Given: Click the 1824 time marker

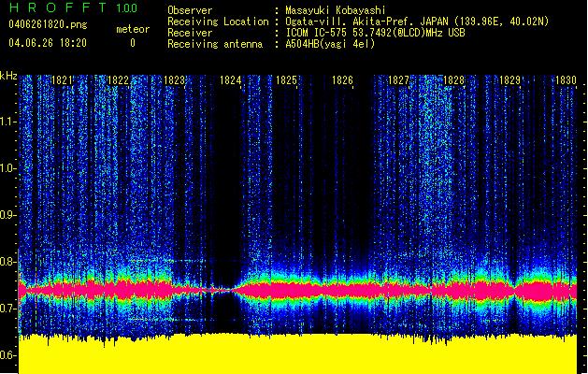Looking at the screenshot, I should point(230,80).
